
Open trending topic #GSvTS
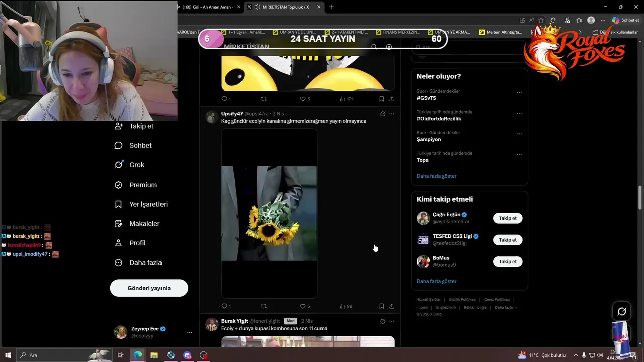coord(426,98)
